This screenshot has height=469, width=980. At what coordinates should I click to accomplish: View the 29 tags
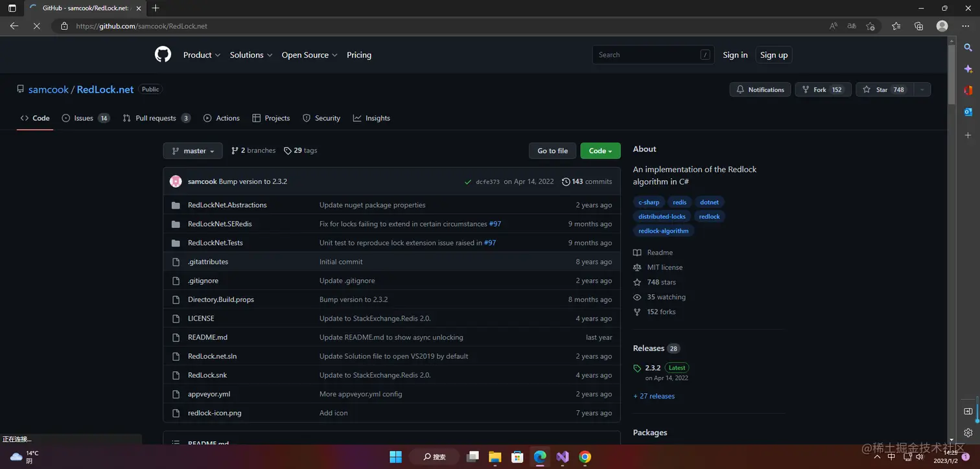[300, 150]
